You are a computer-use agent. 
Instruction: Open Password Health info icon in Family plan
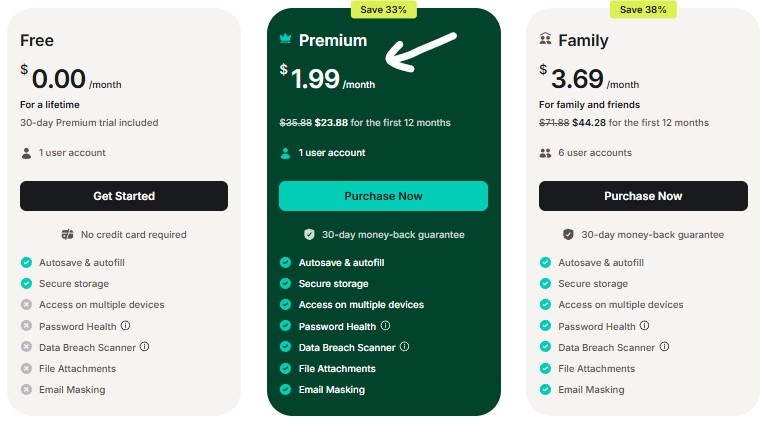(645, 326)
